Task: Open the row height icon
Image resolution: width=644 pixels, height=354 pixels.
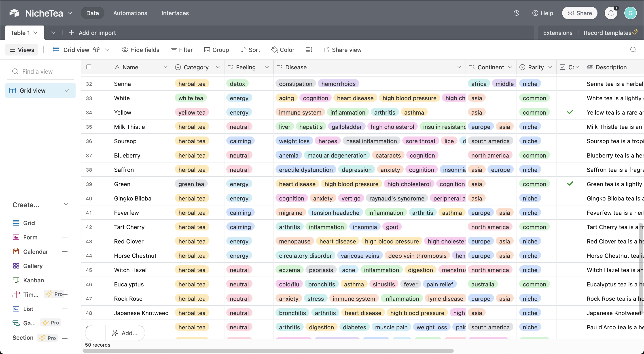Action: [x=309, y=50]
